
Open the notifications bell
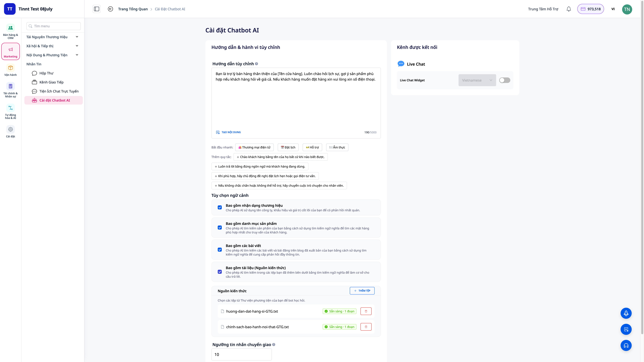[x=569, y=9]
